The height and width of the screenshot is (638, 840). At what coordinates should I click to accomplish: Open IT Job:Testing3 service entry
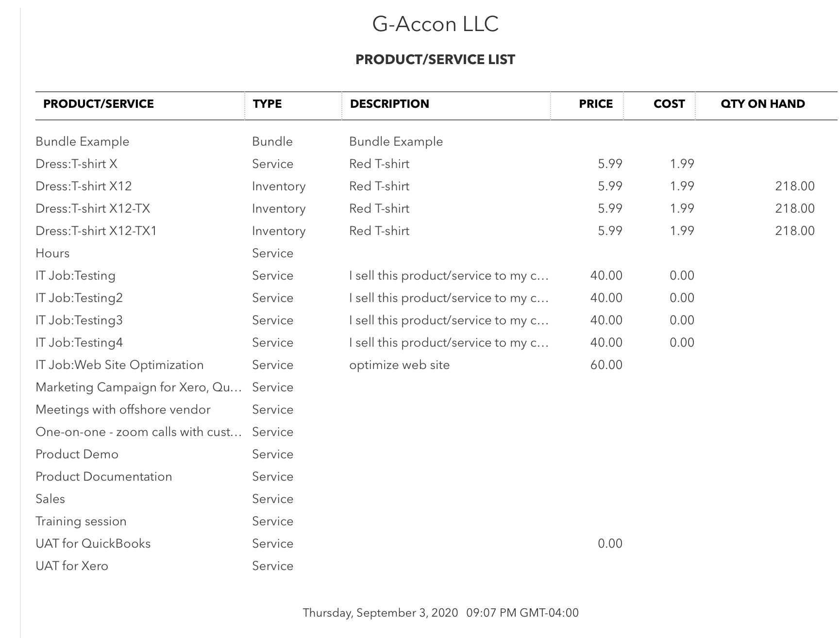(x=79, y=320)
